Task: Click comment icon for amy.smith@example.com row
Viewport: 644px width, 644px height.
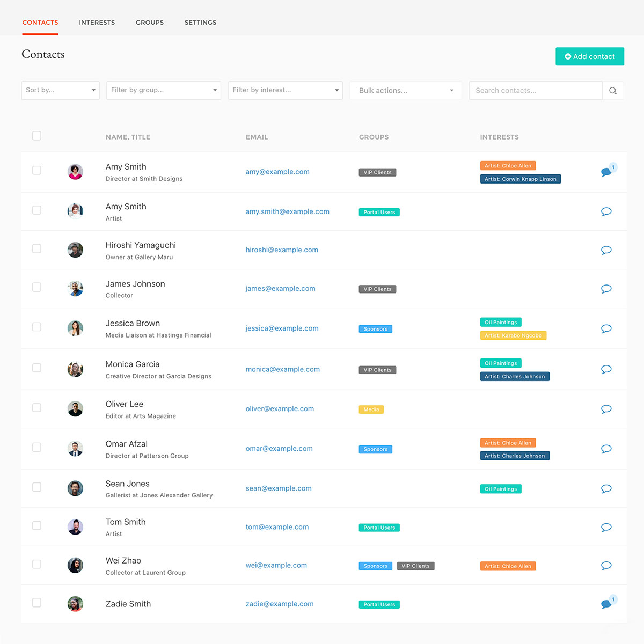Action: (x=606, y=211)
